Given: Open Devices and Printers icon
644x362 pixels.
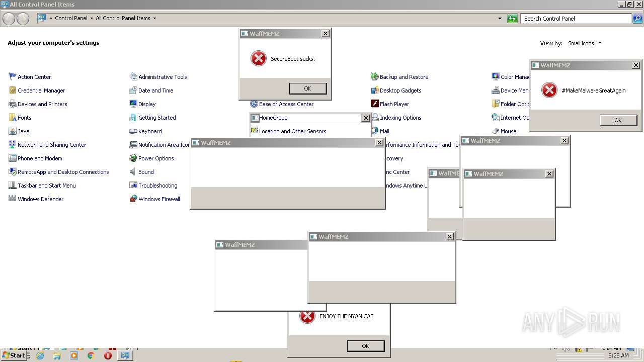Looking at the screenshot, I should click(x=13, y=104).
